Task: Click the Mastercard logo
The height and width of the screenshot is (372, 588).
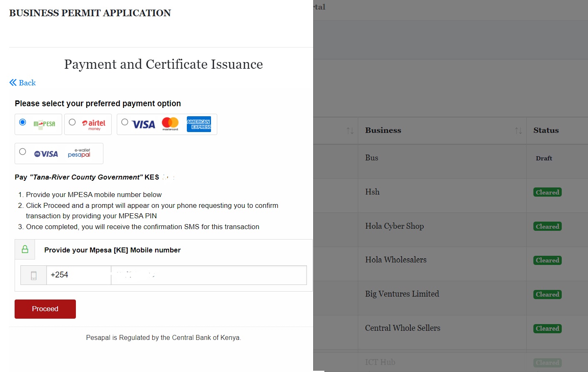Action: coord(170,124)
